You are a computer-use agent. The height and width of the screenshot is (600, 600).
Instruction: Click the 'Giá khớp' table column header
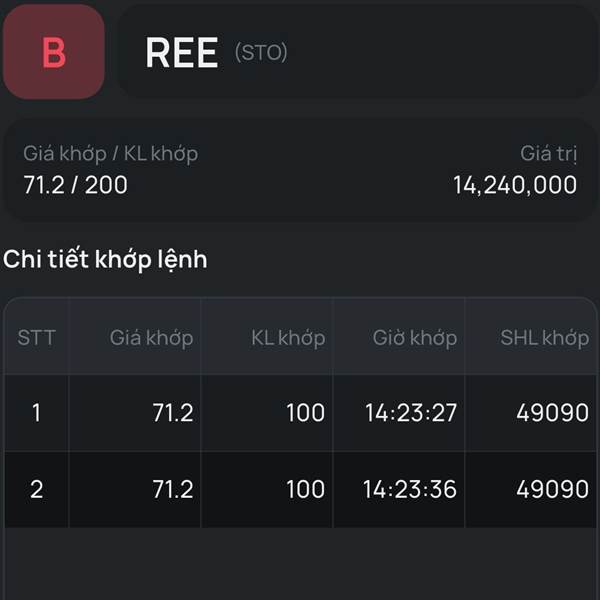point(151,337)
